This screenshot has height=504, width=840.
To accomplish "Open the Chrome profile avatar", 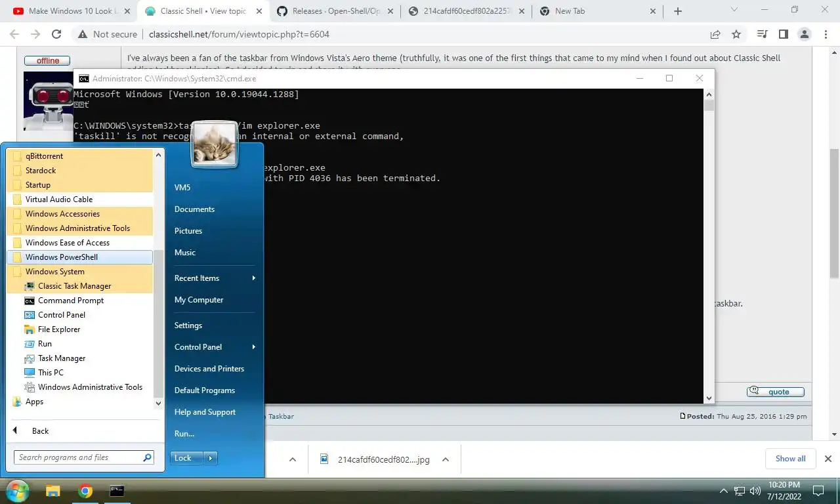I will (805, 34).
